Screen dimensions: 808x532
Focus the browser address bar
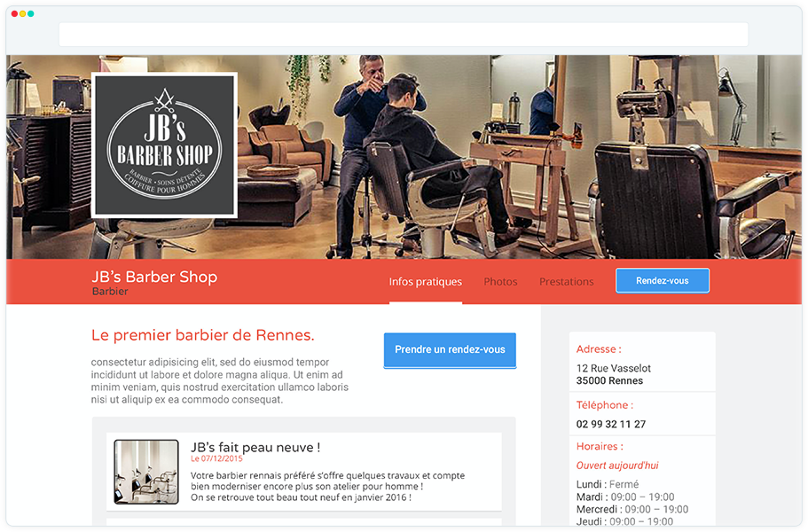404,35
